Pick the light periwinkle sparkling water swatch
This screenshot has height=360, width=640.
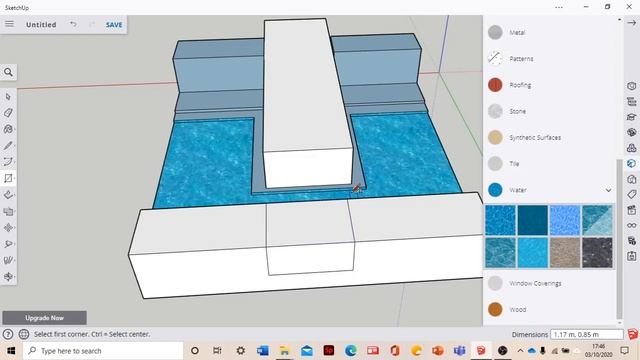[x=565, y=220]
